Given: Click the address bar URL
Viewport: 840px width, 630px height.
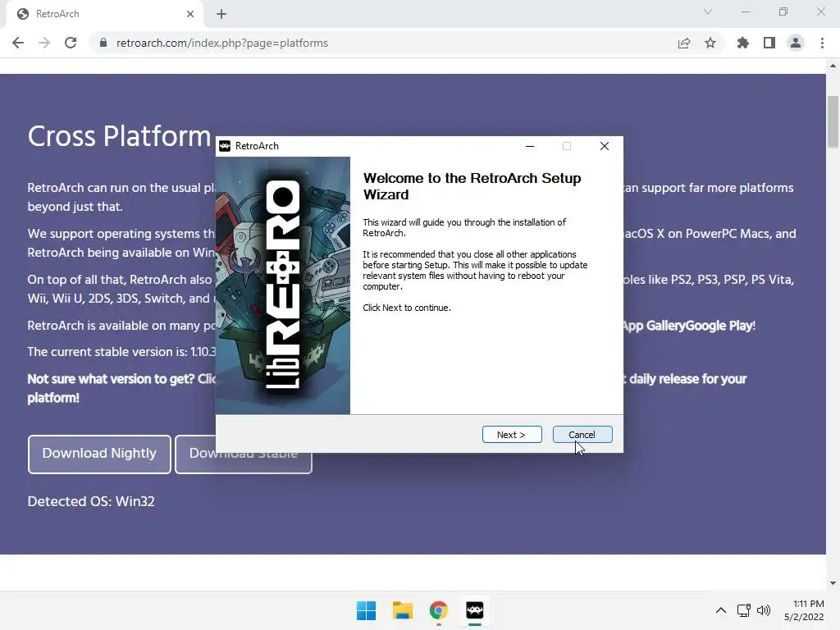Looking at the screenshot, I should 222,43.
